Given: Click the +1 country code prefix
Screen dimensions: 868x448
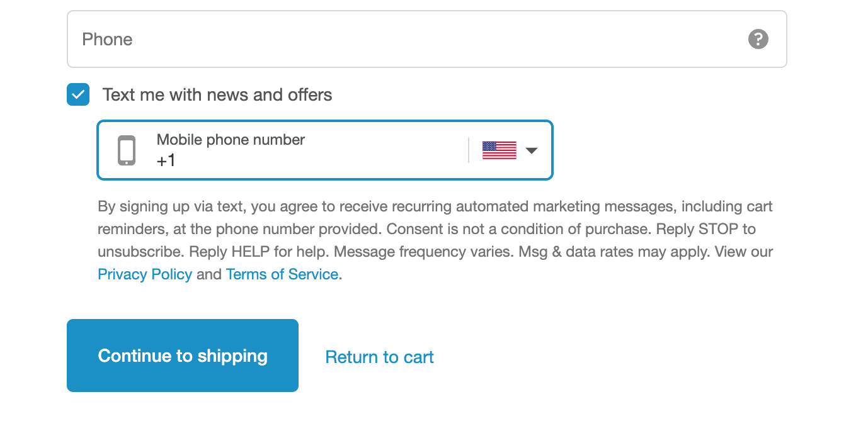Looking at the screenshot, I should click(x=166, y=161).
